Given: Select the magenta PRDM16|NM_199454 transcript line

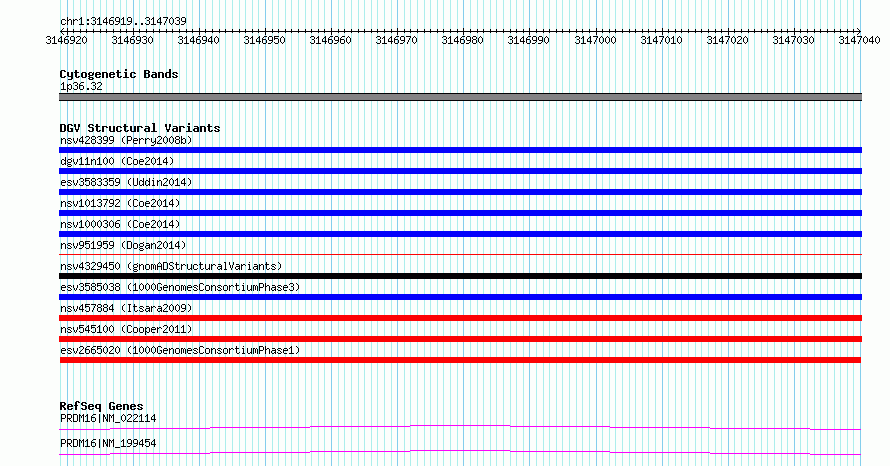Looking at the screenshot, I should (460, 452).
